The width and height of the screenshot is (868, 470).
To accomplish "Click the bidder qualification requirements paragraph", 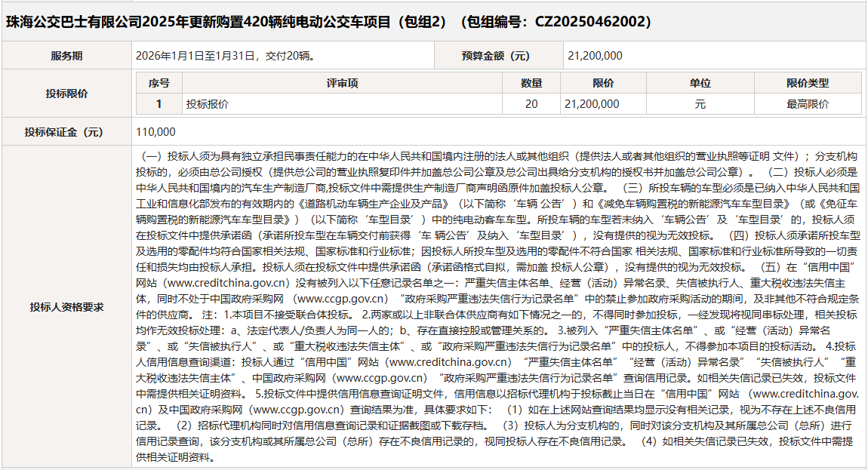I will [497, 307].
